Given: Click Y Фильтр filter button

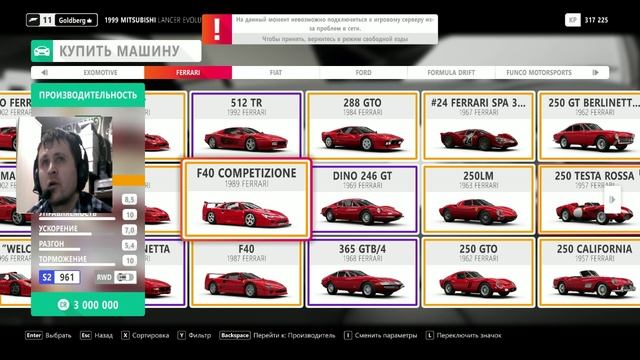Looking at the screenshot, I should [194, 336].
